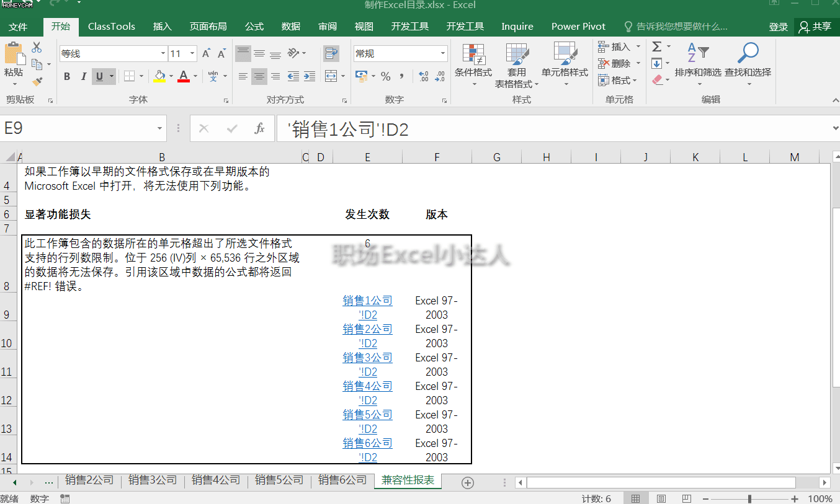Open the font size 11 dropdown
840x504 pixels.
coord(192,54)
